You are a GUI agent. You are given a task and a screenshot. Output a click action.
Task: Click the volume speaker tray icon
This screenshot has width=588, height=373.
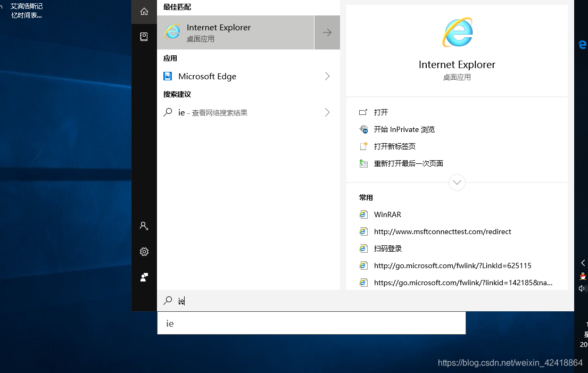click(582, 288)
